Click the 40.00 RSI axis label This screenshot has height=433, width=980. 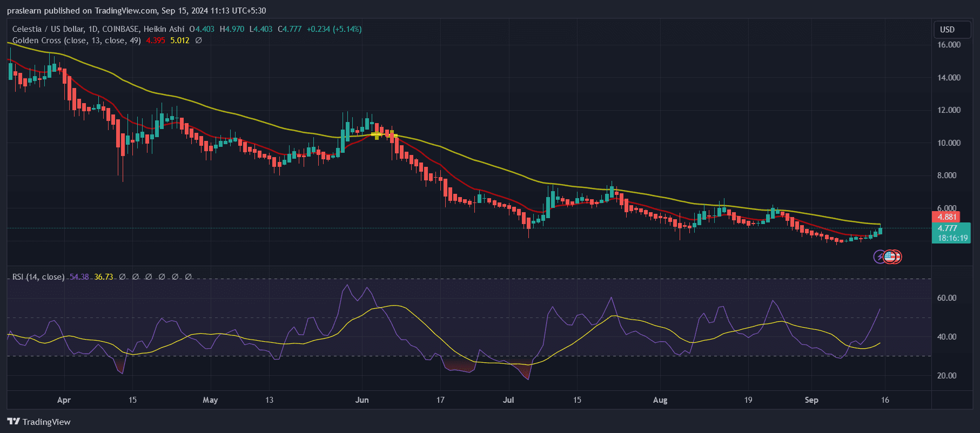(x=947, y=337)
